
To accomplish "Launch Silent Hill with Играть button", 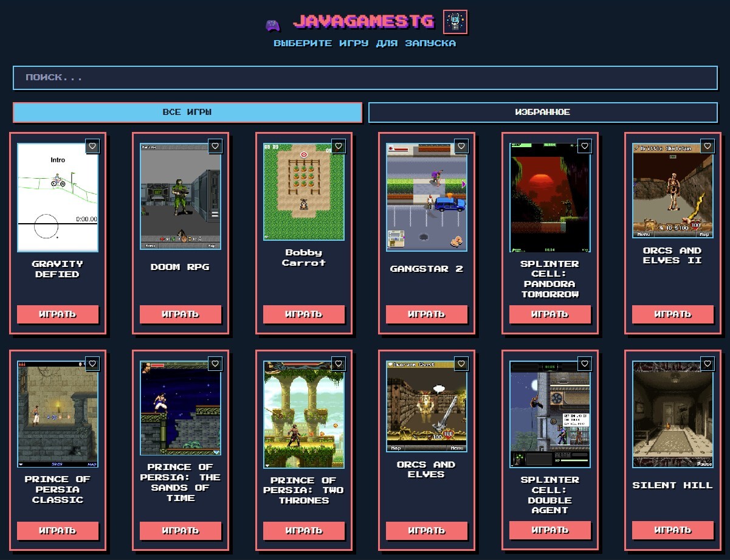I will 672,530.
